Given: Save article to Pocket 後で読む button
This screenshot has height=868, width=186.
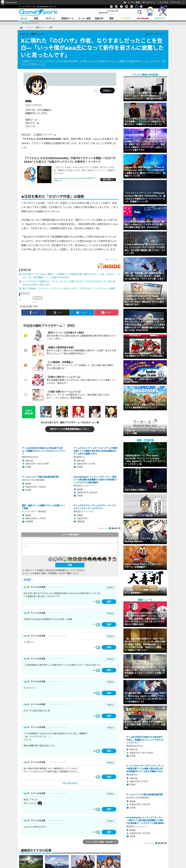Looking at the screenshot, I should [106, 312].
